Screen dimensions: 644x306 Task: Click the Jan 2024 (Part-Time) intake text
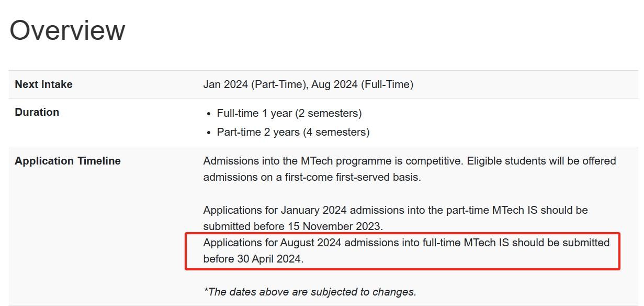coord(254,84)
